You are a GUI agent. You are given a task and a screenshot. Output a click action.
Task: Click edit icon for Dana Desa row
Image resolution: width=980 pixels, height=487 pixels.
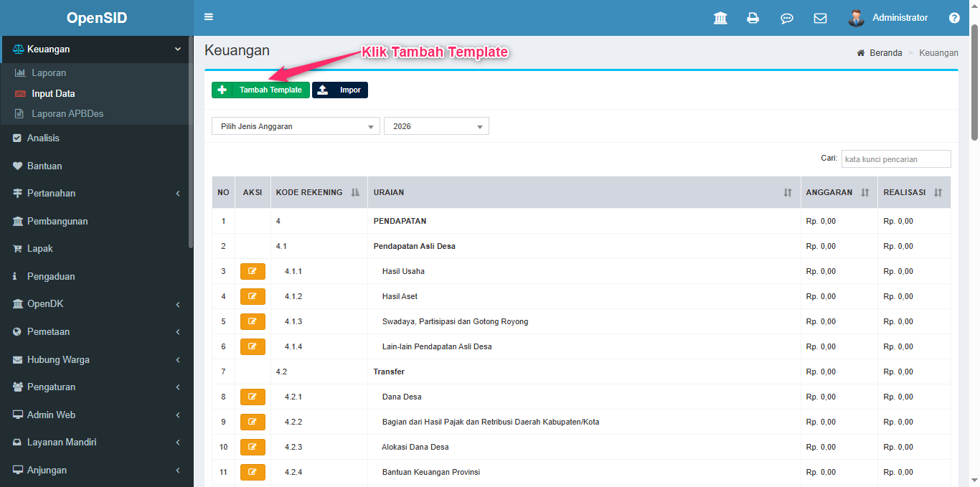pyautogui.click(x=253, y=397)
